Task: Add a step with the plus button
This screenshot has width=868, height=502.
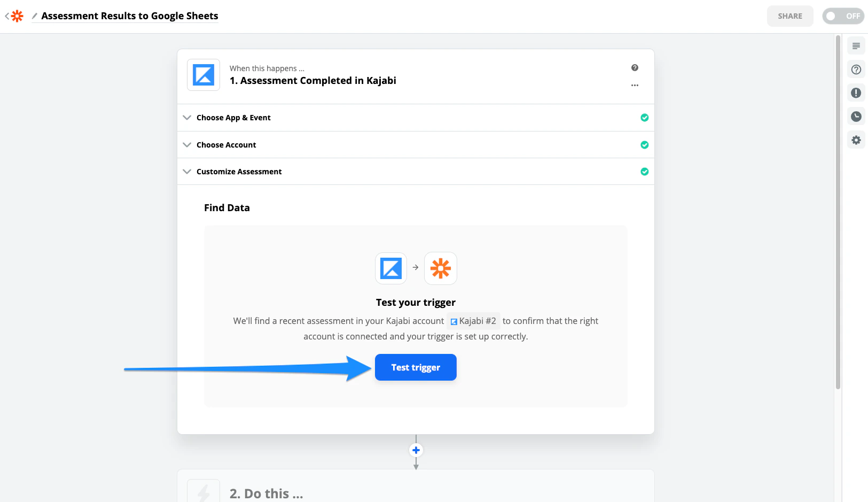Action: [416, 450]
